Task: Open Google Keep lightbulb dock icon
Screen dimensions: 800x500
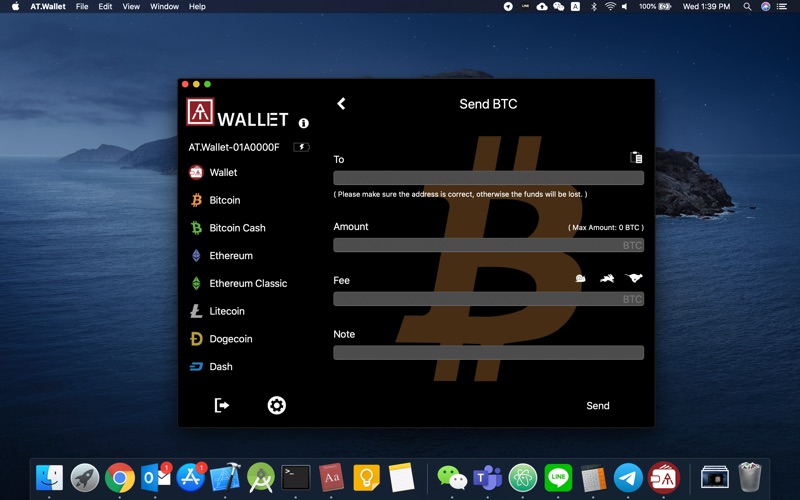Action: coord(366,478)
